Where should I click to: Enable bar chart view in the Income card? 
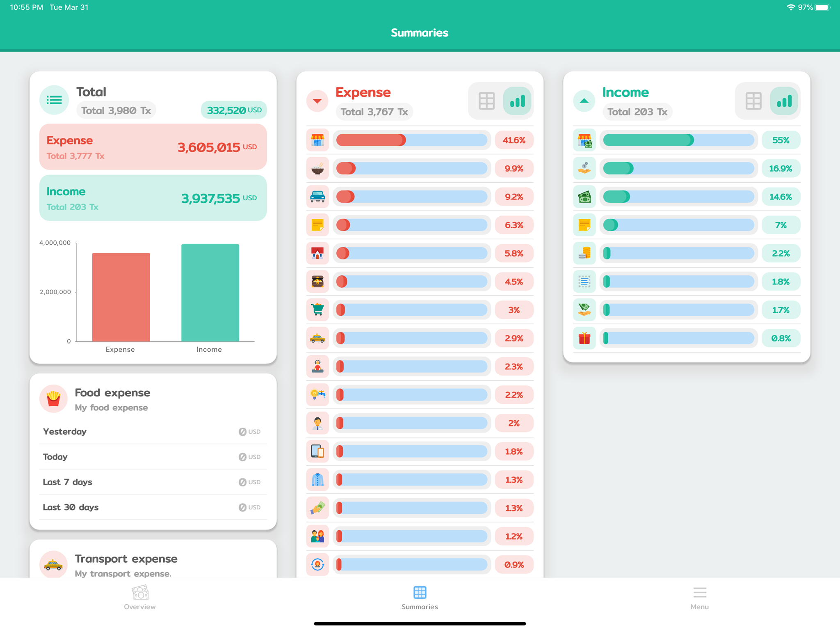point(784,101)
